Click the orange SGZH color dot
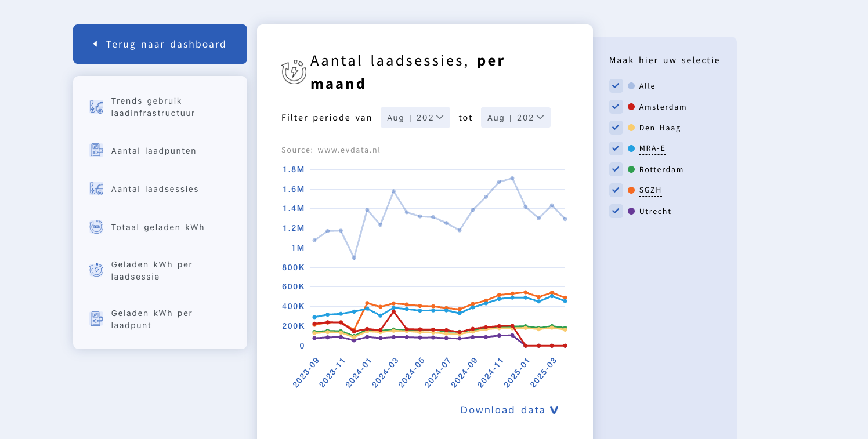Viewport: 868px width, 439px height. pyautogui.click(x=631, y=190)
